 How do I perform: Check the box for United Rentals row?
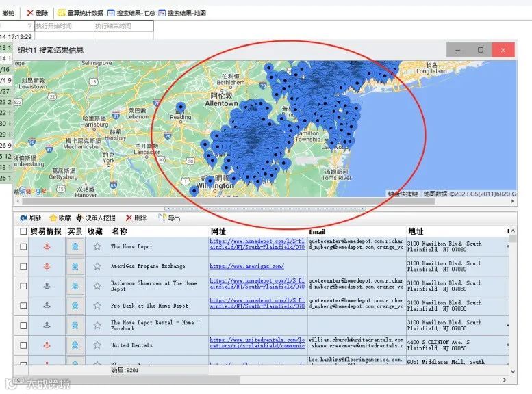(23, 345)
